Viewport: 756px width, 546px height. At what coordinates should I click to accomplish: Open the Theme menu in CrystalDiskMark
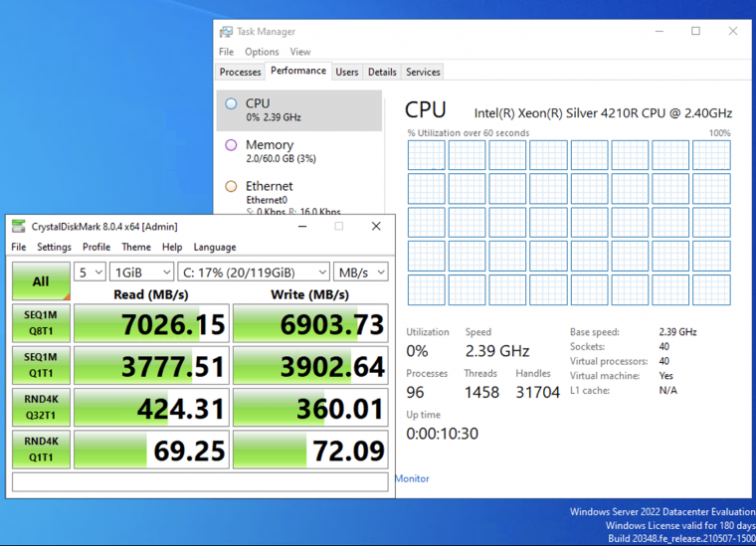tap(136, 248)
